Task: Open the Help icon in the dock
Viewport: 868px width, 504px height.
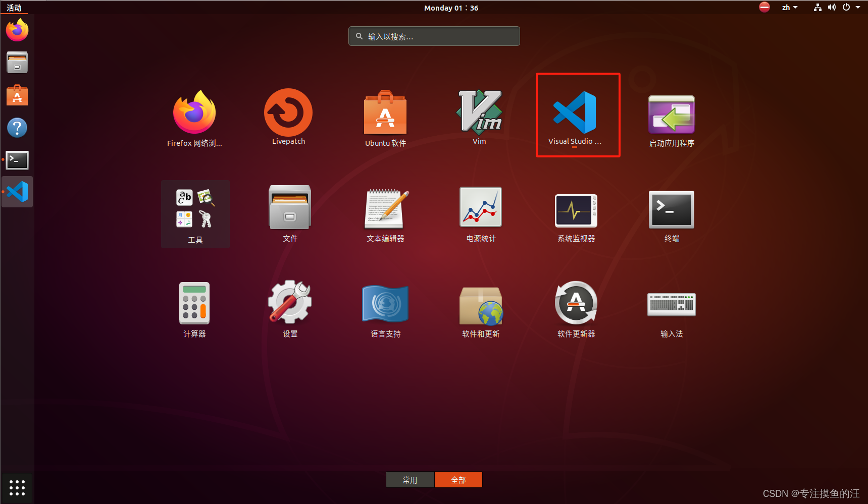Action: (x=17, y=128)
